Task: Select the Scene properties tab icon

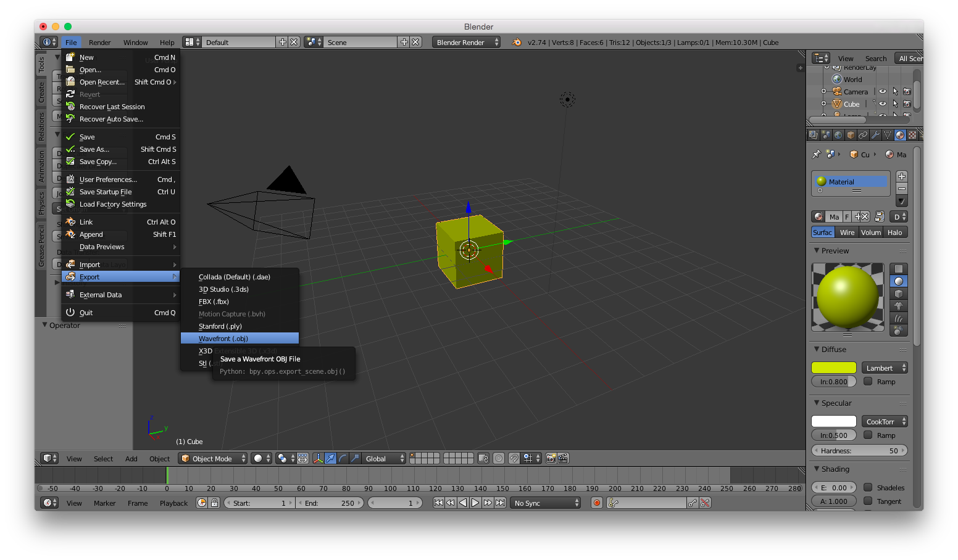Action: point(826,135)
